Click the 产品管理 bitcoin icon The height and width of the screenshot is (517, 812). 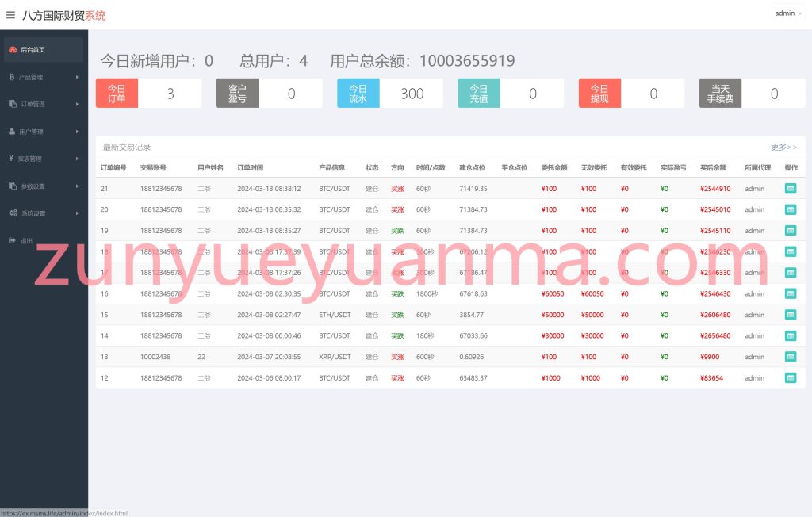pos(11,77)
